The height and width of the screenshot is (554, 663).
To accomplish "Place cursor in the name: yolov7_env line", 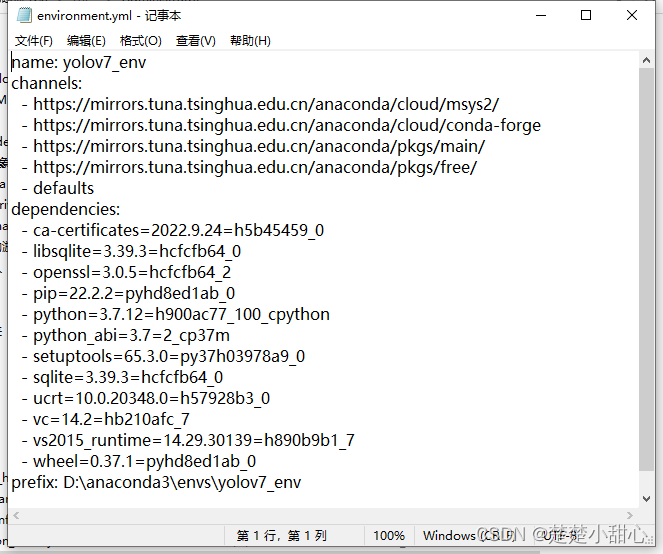I will [79, 62].
